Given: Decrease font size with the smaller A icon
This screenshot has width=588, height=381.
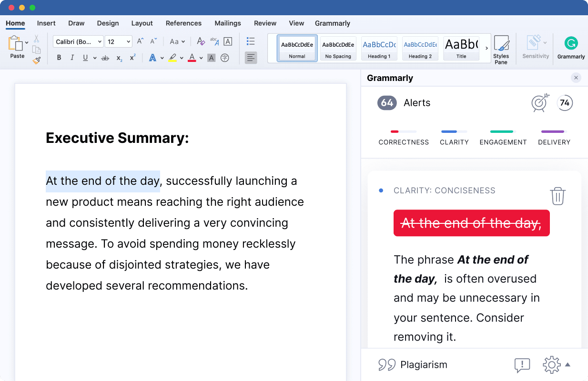Looking at the screenshot, I should pos(153,41).
